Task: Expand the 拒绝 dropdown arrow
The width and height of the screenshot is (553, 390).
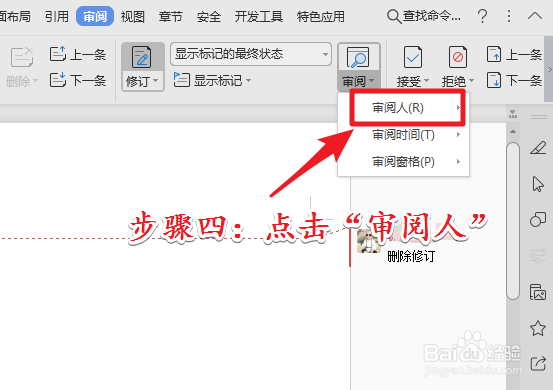Action: [472, 81]
